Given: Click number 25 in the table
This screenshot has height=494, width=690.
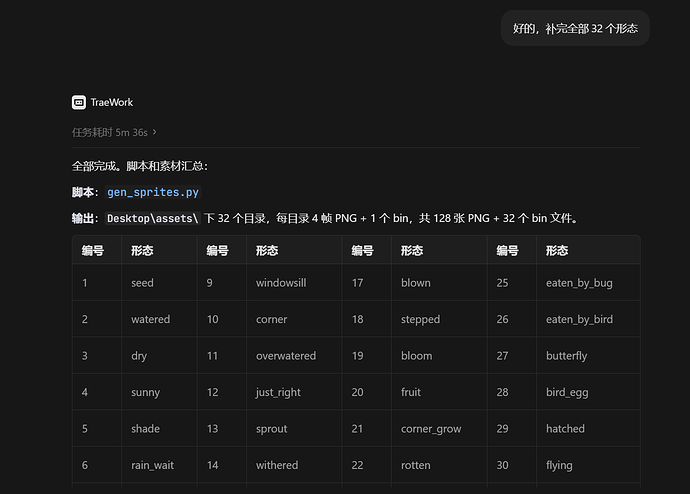Looking at the screenshot, I should tap(502, 282).
